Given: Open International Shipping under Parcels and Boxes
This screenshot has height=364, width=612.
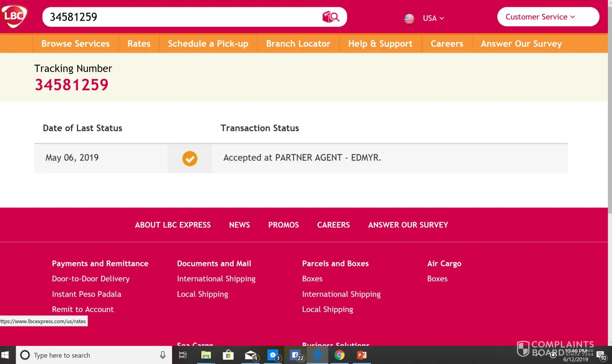Looking at the screenshot, I should pos(341,294).
